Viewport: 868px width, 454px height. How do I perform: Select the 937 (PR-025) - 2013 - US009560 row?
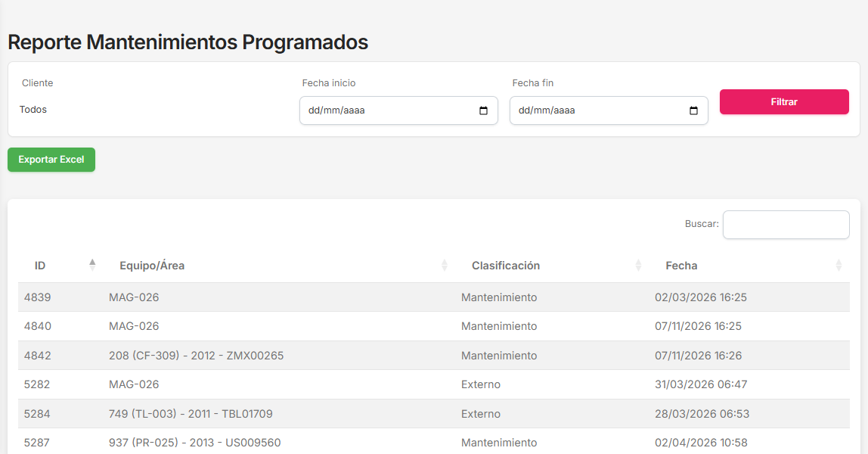click(194, 443)
